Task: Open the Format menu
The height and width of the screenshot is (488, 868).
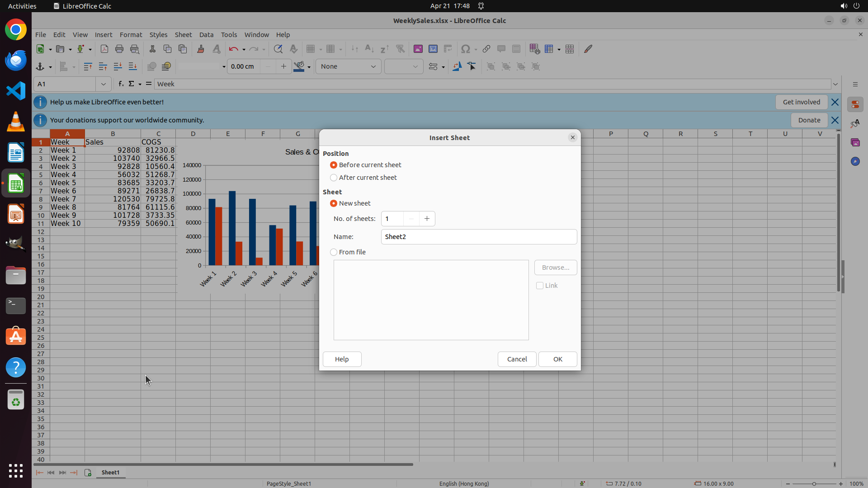Action: [131, 35]
